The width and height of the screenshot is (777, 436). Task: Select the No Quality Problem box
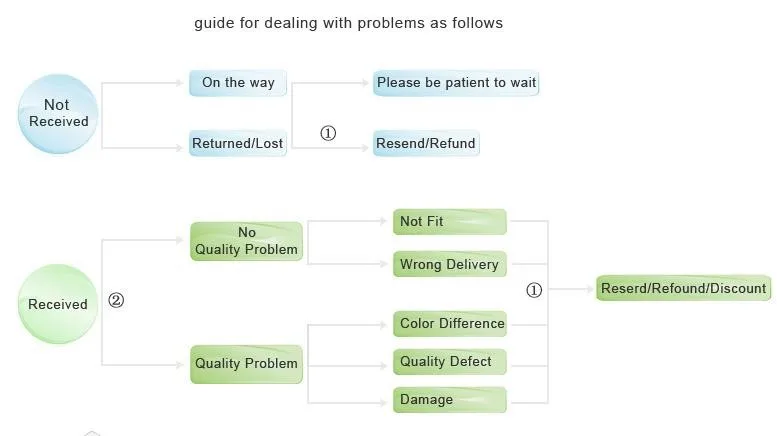(246, 241)
